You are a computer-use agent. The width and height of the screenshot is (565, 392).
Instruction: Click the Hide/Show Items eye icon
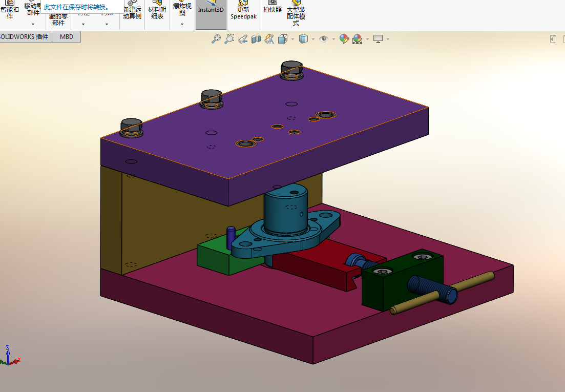pyautogui.click(x=324, y=39)
